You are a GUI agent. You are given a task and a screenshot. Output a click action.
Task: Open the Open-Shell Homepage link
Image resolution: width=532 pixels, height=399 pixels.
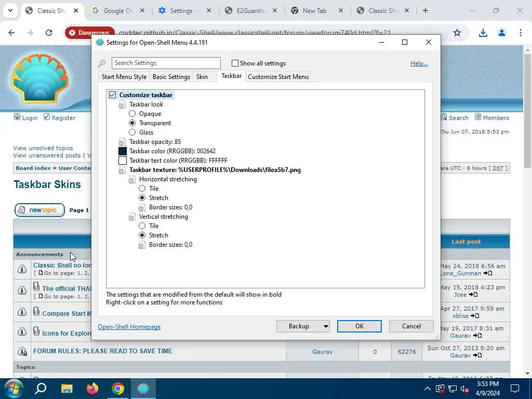coord(129,327)
